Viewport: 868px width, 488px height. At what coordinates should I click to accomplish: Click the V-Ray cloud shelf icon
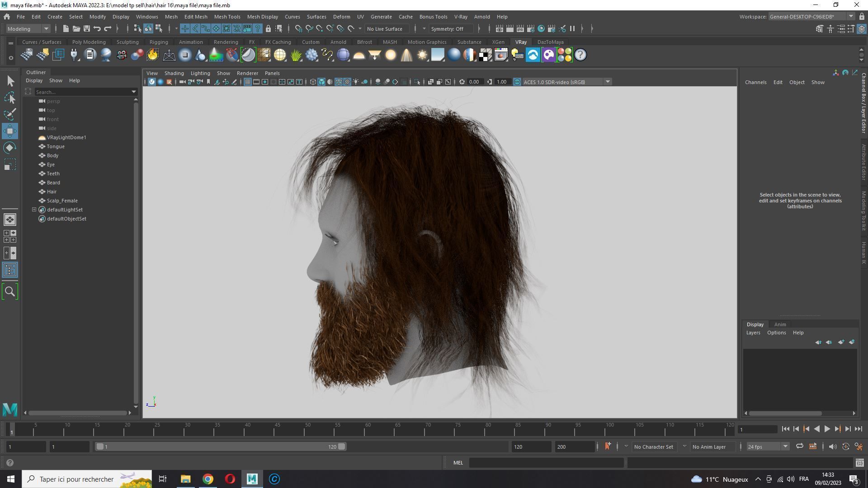point(533,55)
